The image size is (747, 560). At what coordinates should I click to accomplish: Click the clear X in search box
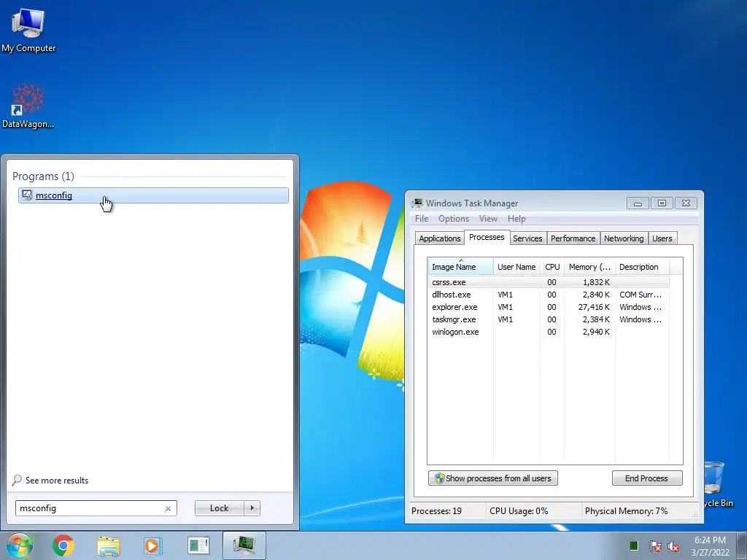pos(168,508)
